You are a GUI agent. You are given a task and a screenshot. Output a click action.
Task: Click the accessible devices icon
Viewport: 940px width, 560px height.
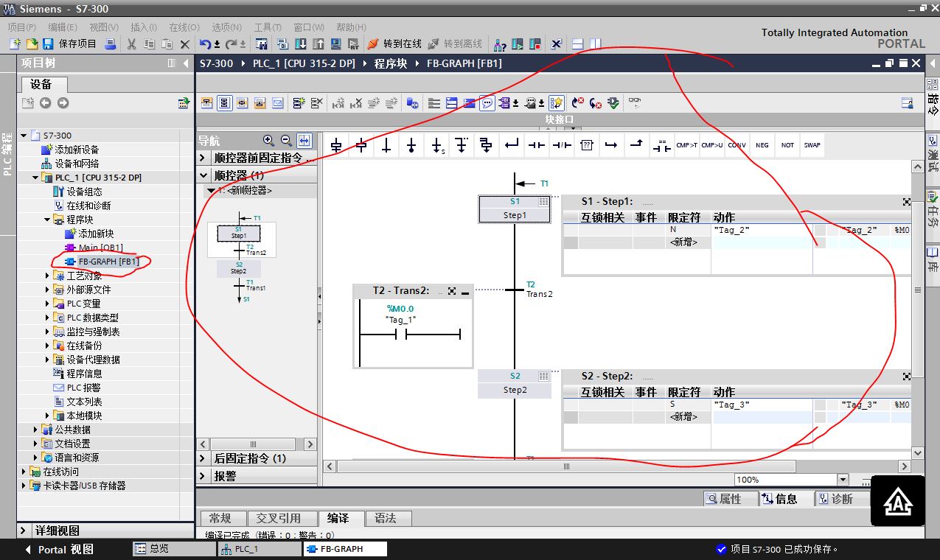[500, 44]
